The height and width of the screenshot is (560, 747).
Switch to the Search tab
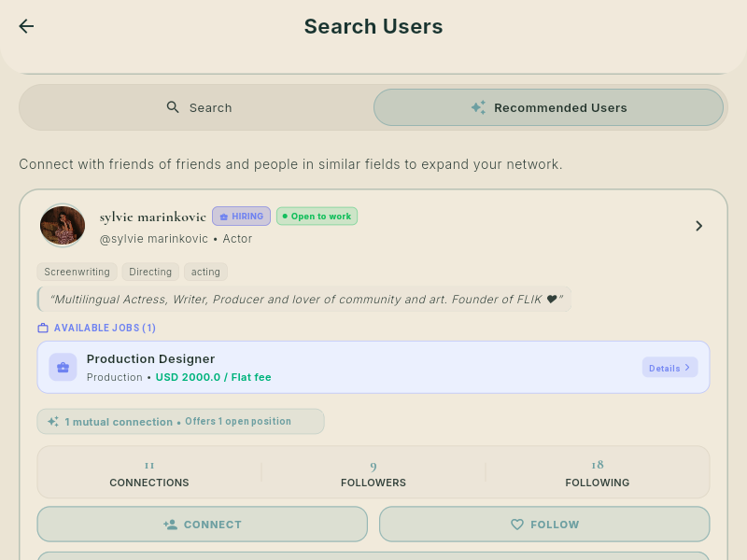(199, 107)
